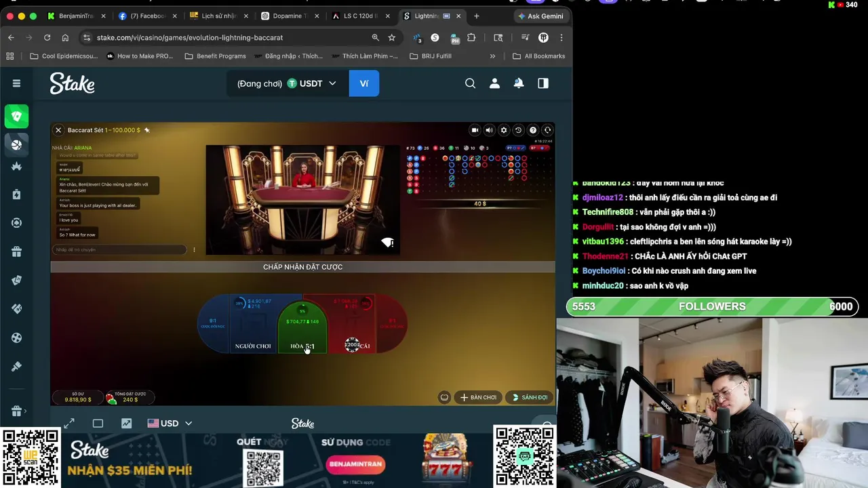Click the BENJAMINTRAN code badge in banner

pyautogui.click(x=355, y=464)
